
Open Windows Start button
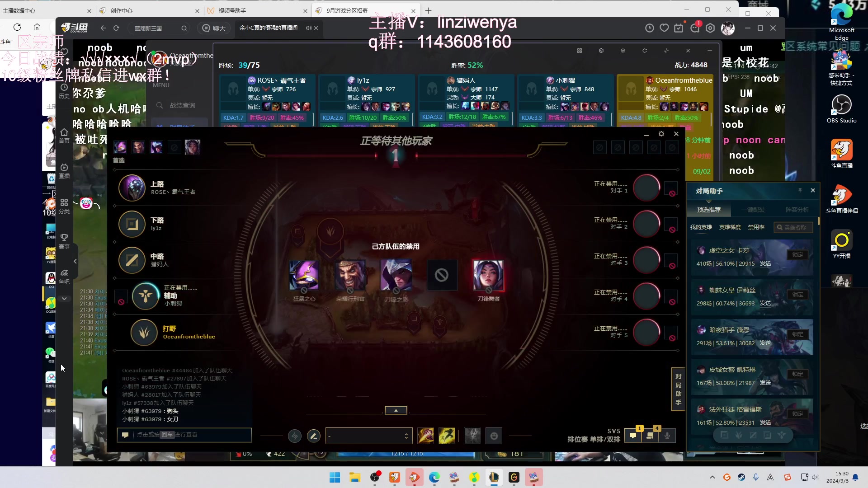click(x=335, y=477)
